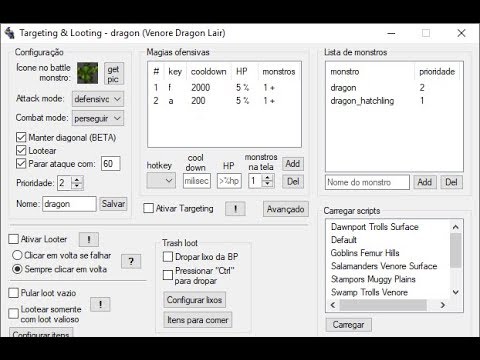
Task: Click the Carregar button
Action: tap(348, 325)
